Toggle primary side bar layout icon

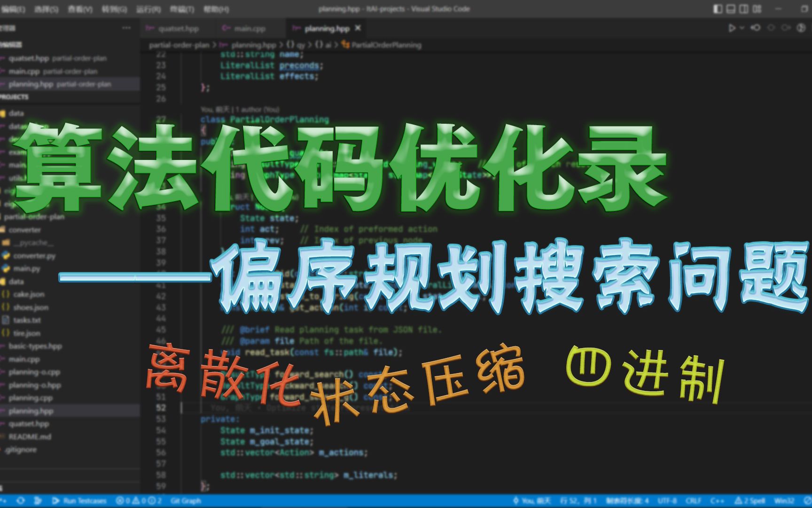coord(718,9)
